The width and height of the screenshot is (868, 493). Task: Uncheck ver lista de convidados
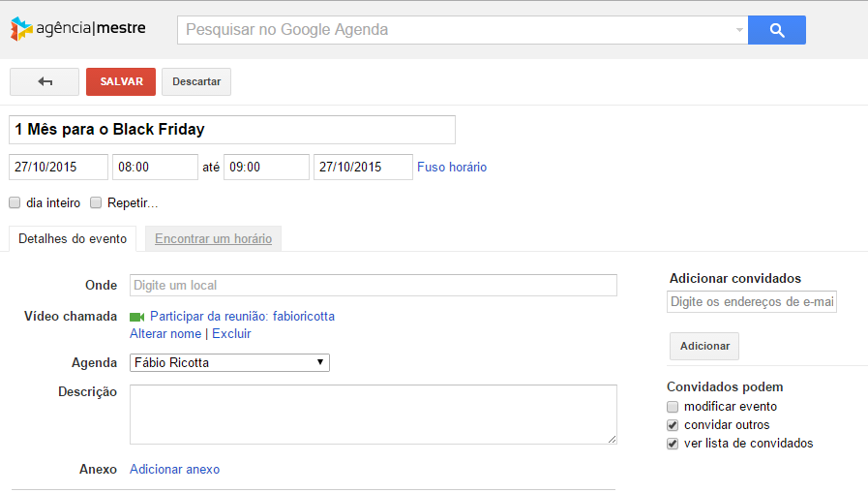(673, 444)
